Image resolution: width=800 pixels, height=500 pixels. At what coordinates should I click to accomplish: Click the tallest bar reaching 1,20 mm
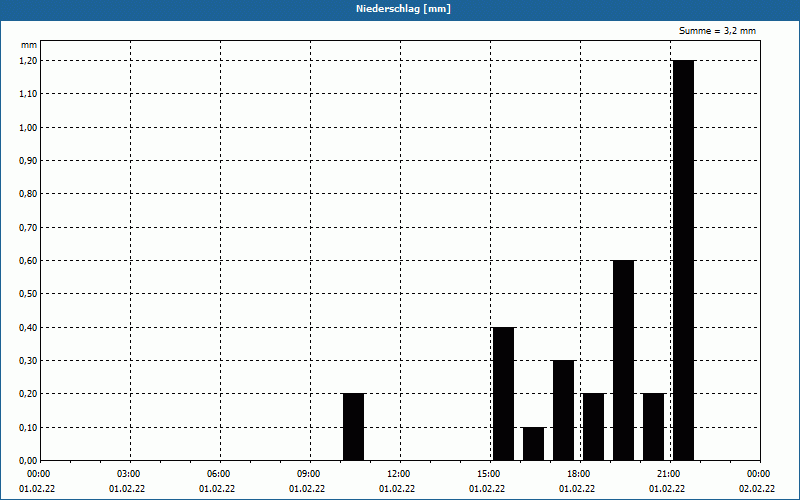683,260
